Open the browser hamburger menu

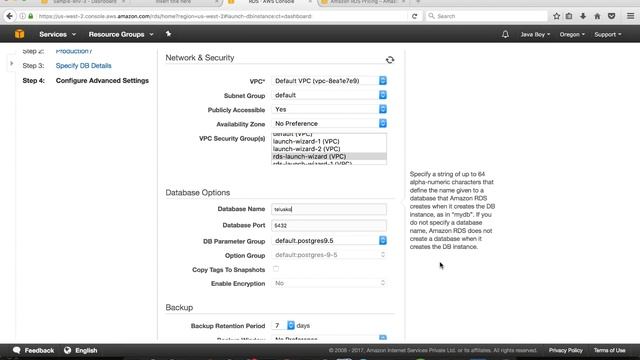click(631, 16)
